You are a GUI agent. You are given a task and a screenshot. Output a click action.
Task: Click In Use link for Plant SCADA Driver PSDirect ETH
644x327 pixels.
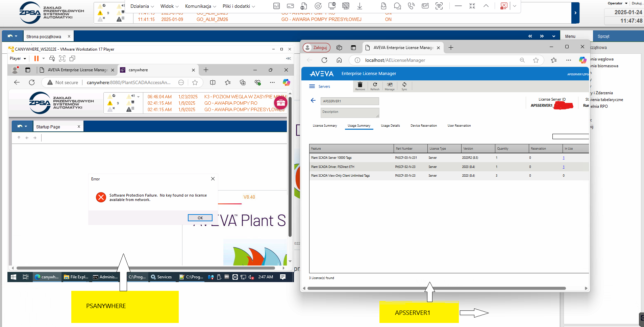[x=564, y=167]
